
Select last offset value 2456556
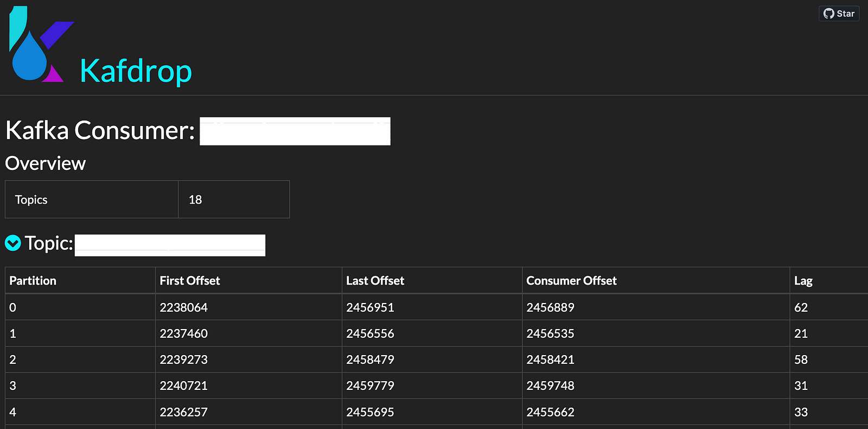tap(371, 333)
